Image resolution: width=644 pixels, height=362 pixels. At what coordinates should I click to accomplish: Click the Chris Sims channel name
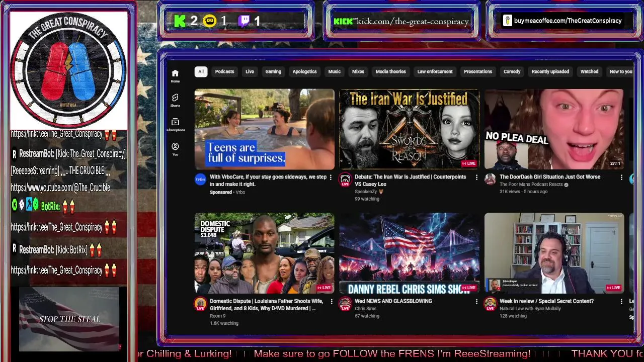coord(365,309)
